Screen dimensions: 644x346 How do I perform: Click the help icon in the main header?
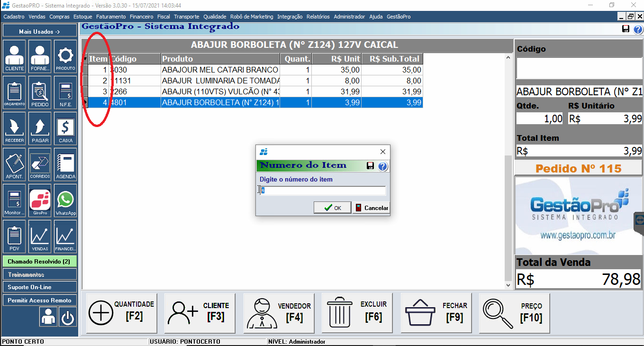638,29
